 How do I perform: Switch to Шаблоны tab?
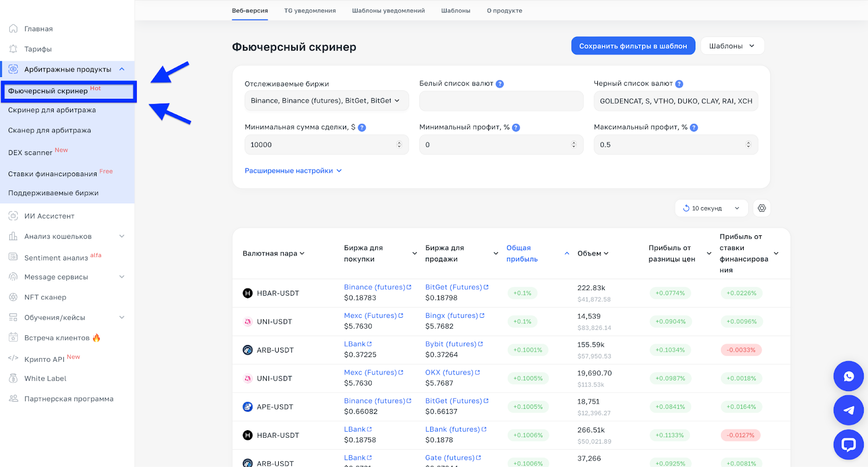tap(456, 11)
